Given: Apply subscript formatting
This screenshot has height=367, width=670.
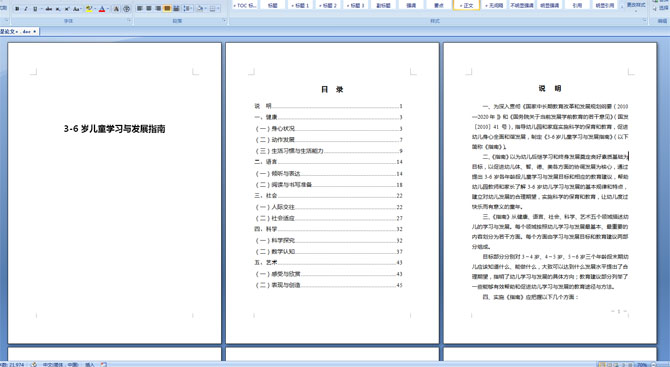Looking at the screenshot, I should click(x=58, y=9).
